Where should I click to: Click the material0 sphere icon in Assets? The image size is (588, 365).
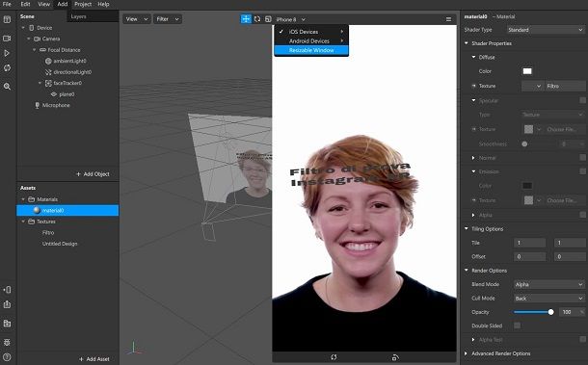(37, 210)
